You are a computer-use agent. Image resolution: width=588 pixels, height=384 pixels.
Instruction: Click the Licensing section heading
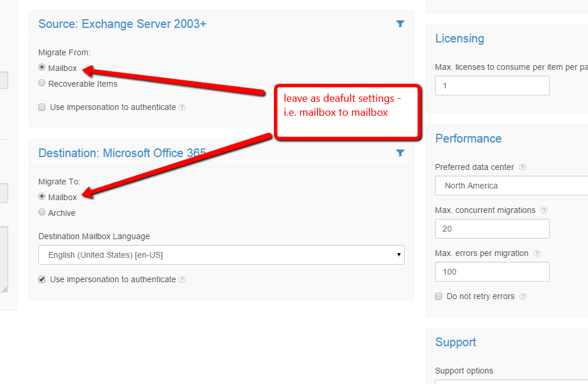pos(459,38)
